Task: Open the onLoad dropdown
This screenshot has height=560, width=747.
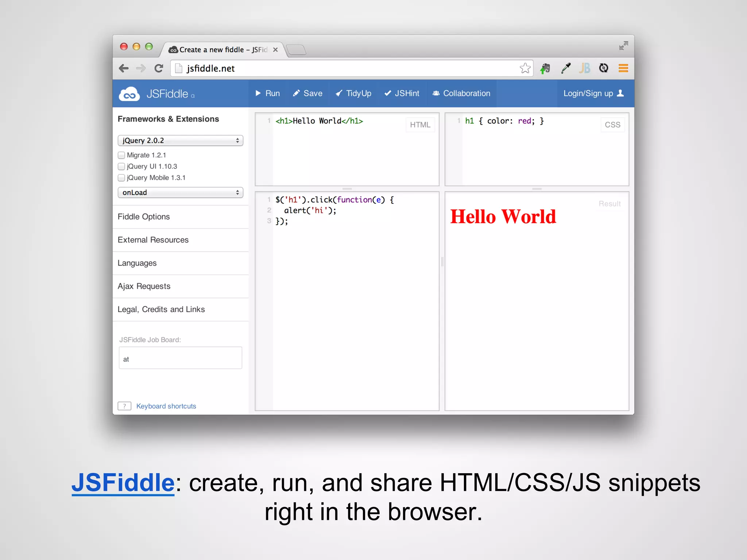Action: point(180,192)
